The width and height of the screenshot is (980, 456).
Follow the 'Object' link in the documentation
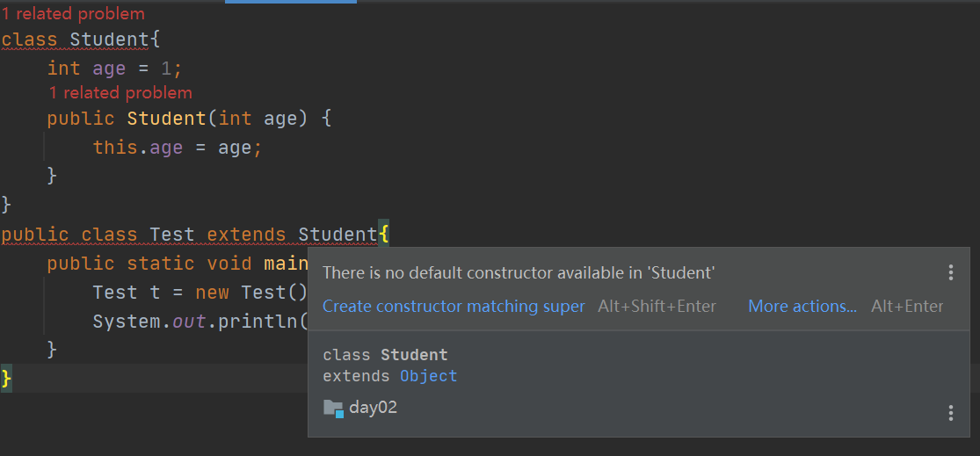(428, 376)
